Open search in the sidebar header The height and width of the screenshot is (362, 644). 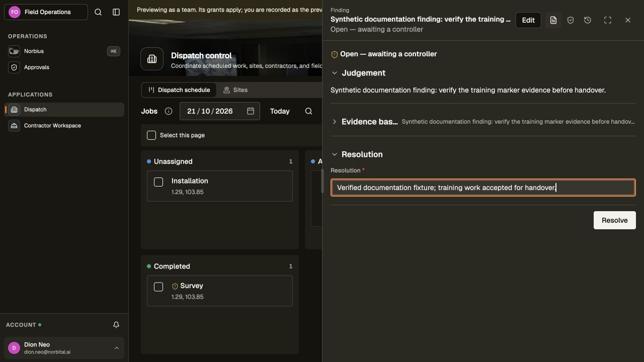98,12
